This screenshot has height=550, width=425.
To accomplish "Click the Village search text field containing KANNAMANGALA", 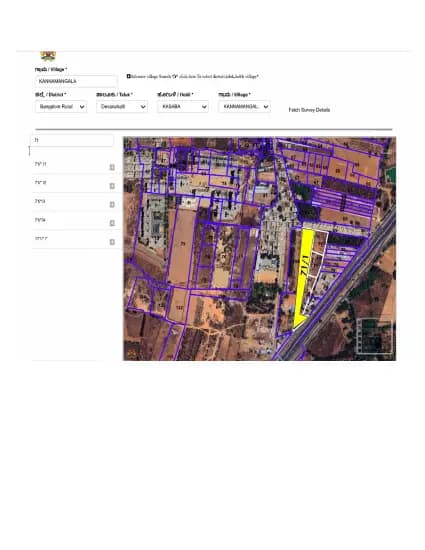I will [76, 81].
